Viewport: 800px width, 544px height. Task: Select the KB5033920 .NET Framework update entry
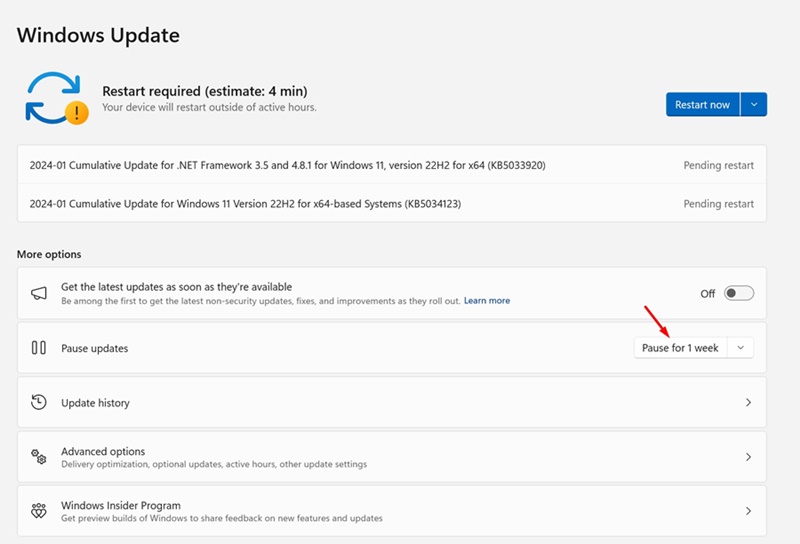pyautogui.click(x=288, y=165)
